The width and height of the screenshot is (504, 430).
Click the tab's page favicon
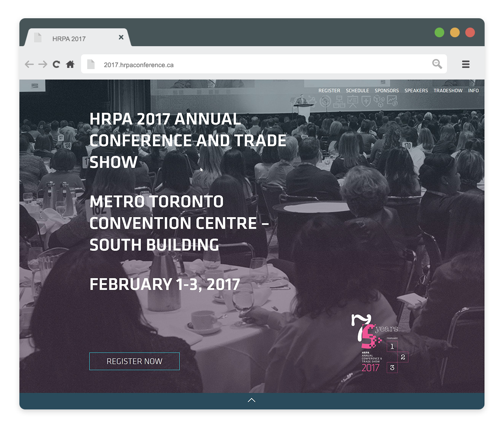(x=38, y=37)
